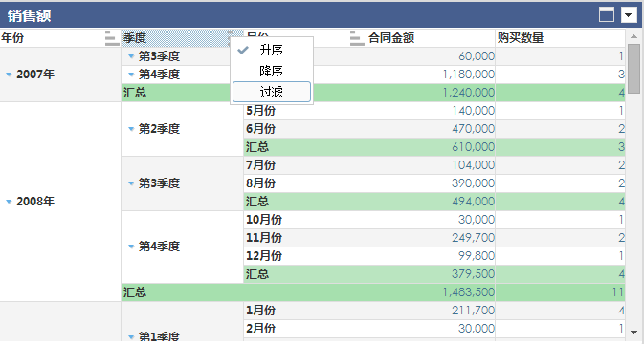644x344 pixels.
Task: Click the 494,000 subtotal cell
Action: pos(431,202)
